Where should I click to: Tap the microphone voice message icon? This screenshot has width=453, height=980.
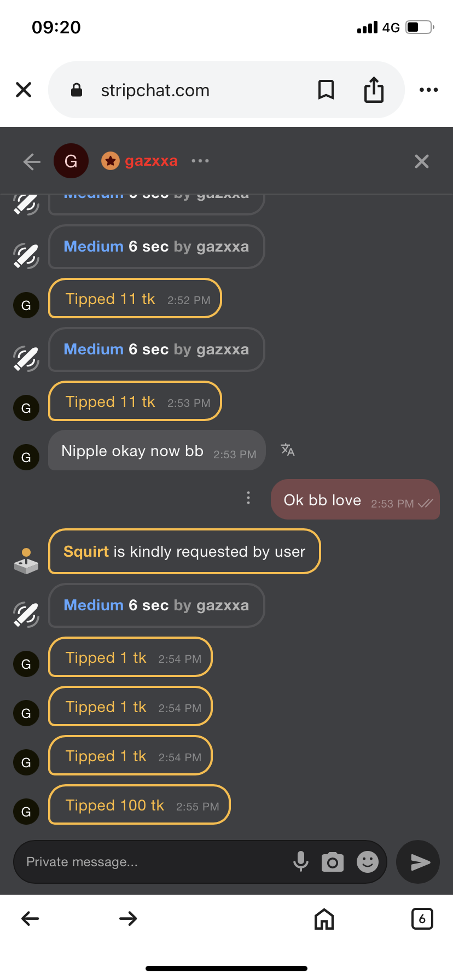[x=300, y=861]
